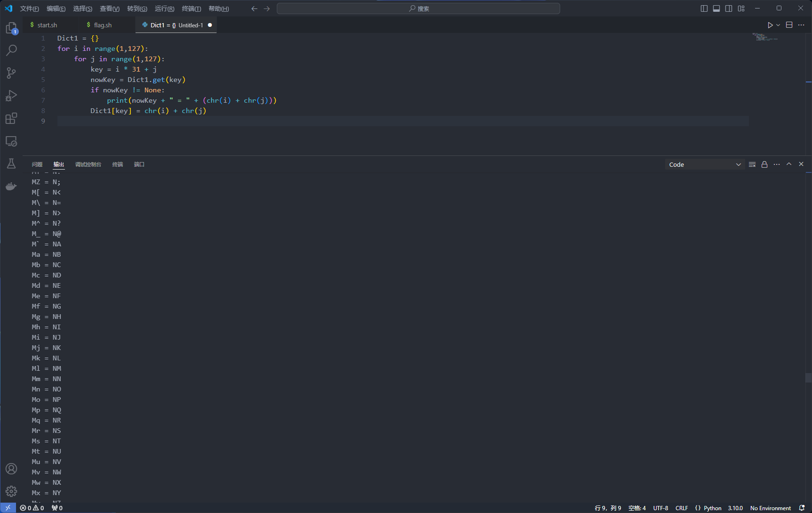Change file encoding UTF-8
The image size is (812, 513).
click(660, 508)
